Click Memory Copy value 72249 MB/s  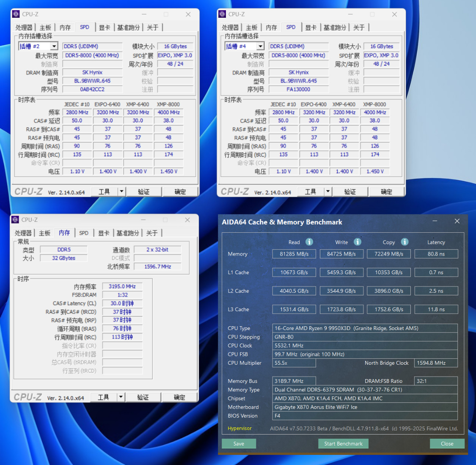[389, 254]
